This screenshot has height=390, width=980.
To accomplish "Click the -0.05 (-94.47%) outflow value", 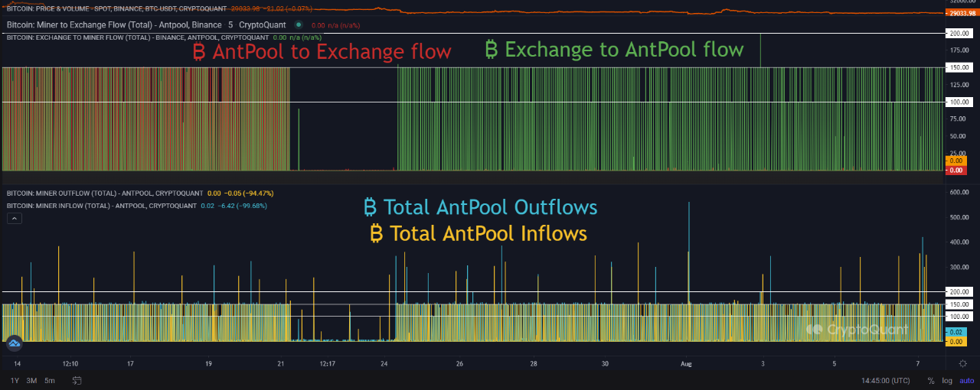I will 249,193.
